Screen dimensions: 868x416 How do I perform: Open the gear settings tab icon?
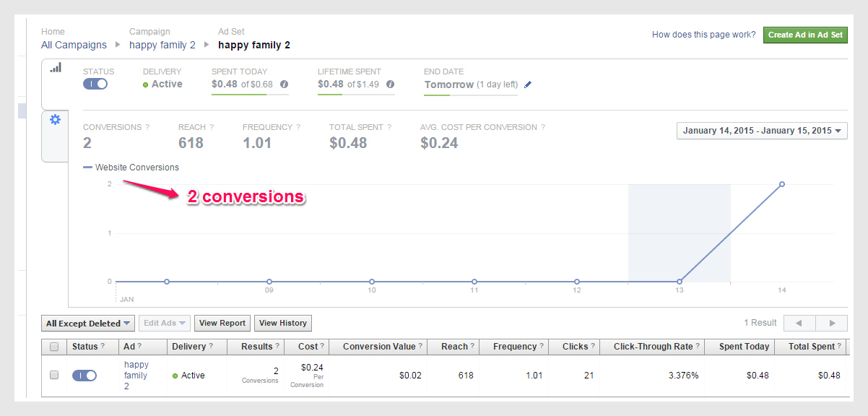(x=55, y=120)
